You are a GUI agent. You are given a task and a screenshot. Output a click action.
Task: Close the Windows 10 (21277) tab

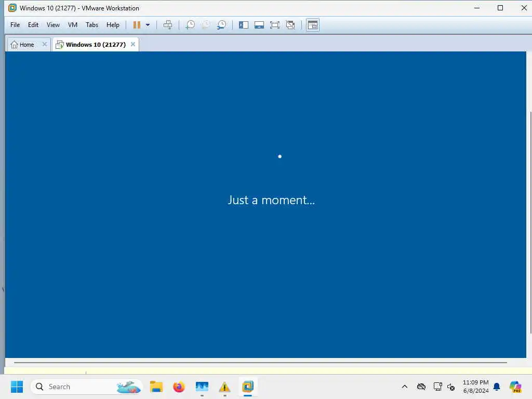point(133,44)
